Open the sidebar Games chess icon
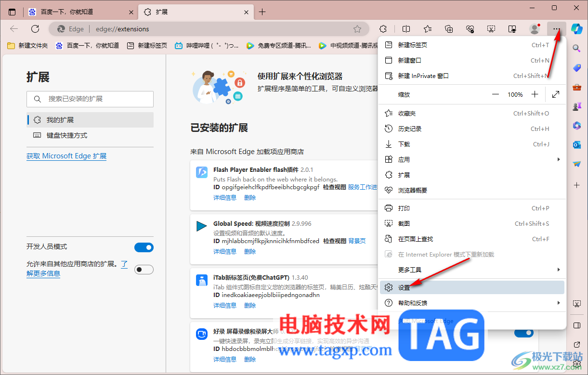Viewport: 588px width, 375px height. click(x=576, y=106)
